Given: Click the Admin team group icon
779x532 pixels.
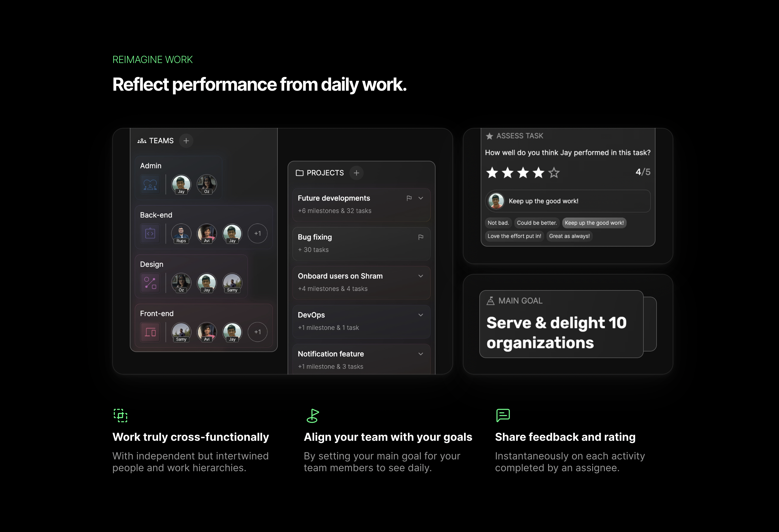Looking at the screenshot, I should (x=150, y=184).
